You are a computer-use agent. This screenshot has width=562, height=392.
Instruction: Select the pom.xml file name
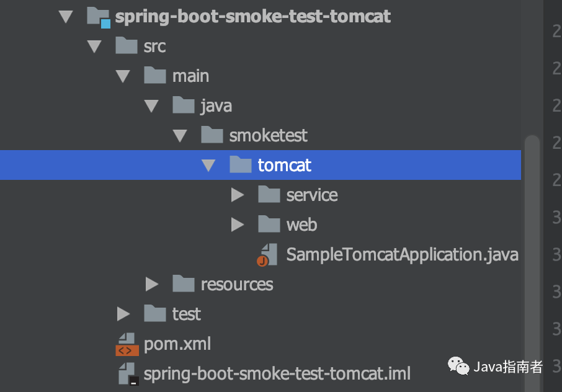177,344
